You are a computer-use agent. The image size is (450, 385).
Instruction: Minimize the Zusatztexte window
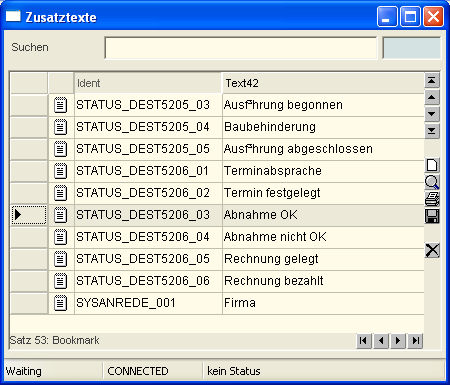(387, 16)
